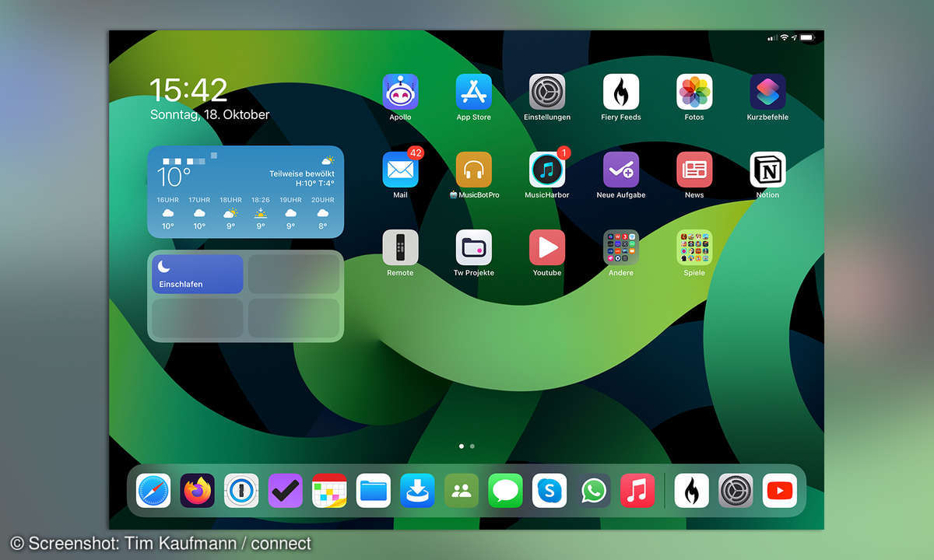
Task: Tap the 18:26 sunset entry in weather widget
Action: [261, 213]
